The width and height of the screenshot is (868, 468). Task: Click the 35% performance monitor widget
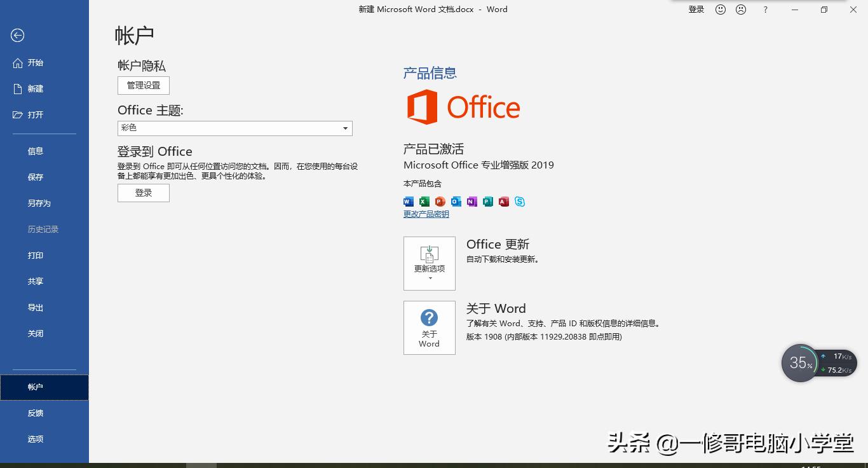click(x=800, y=363)
